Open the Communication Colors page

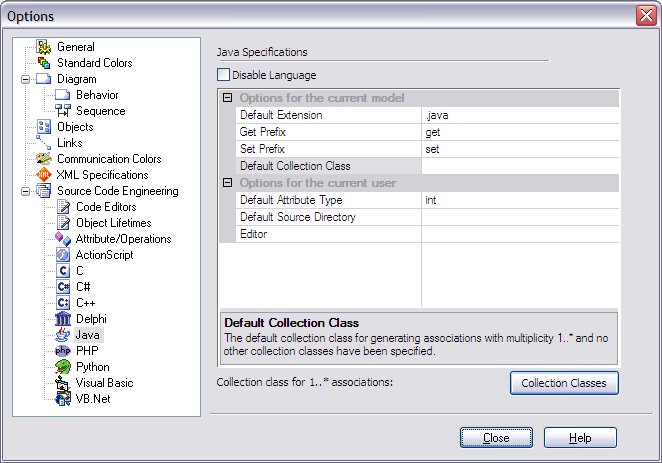click(x=109, y=159)
